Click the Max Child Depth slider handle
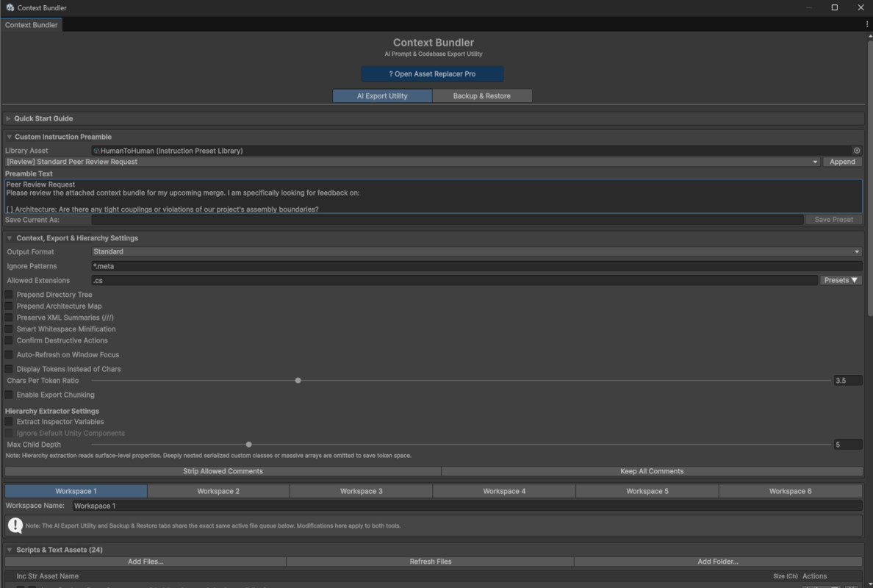 pos(249,445)
